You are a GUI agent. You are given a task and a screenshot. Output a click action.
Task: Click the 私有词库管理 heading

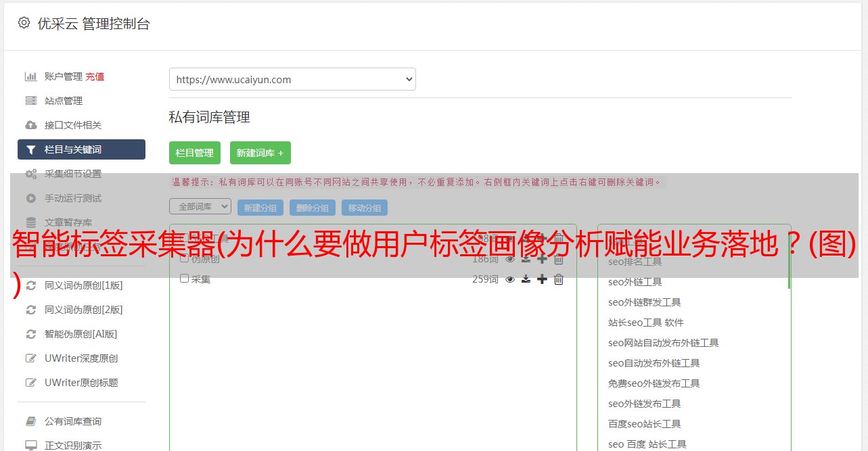pyautogui.click(x=210, y=117)
